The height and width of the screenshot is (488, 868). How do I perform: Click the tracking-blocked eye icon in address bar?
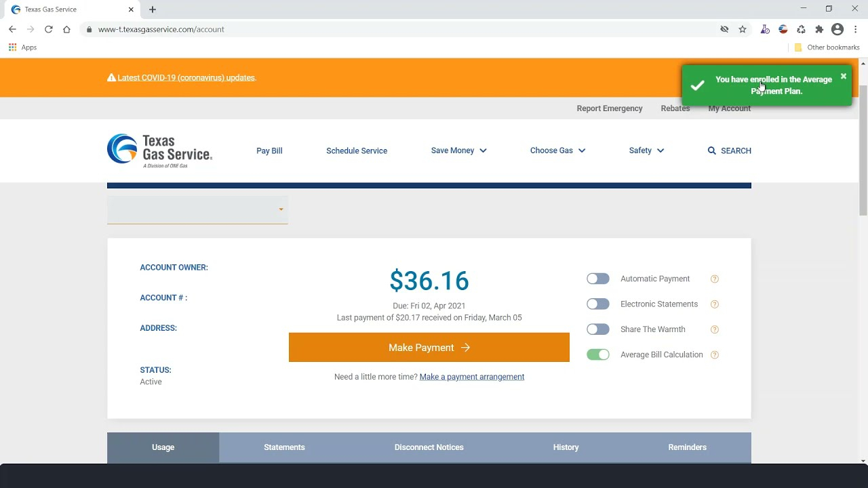coord(724,29)
